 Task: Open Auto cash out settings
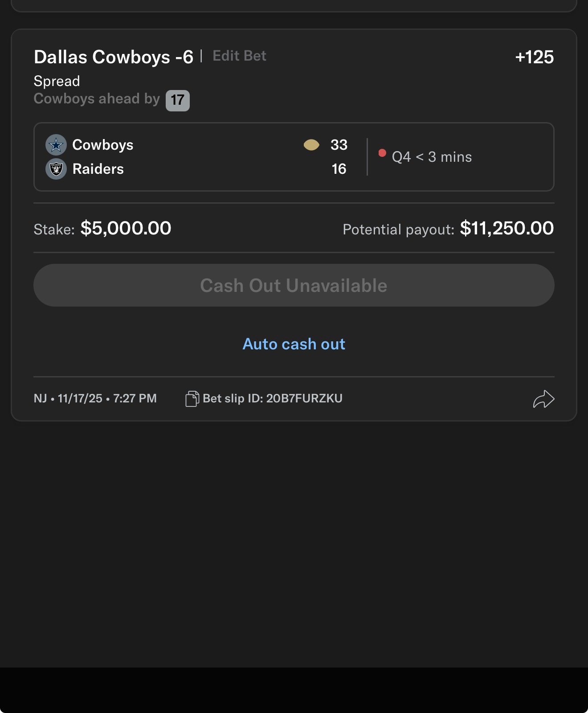point(294,344)
